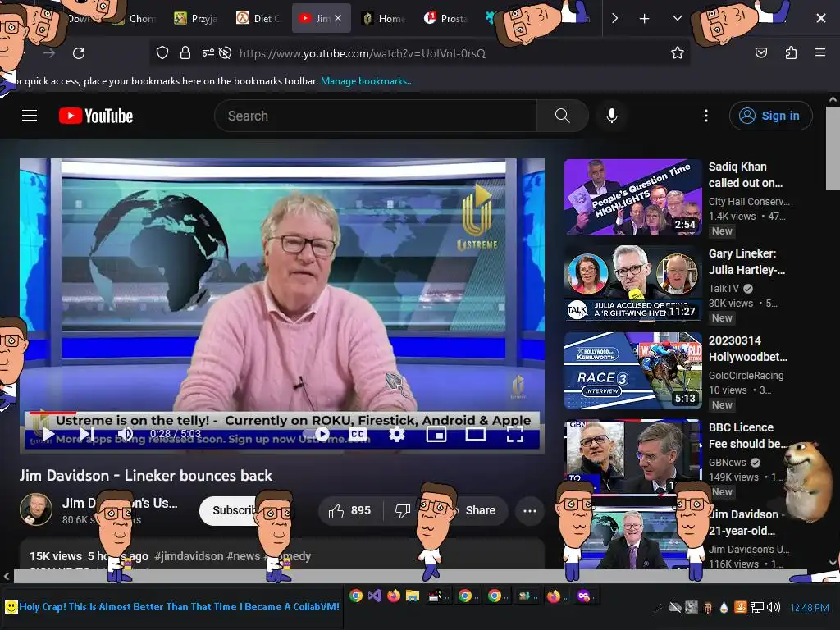This screenshot has height=630, width=840.
Task: Toggle closed captions CC button
Action: 358,434
